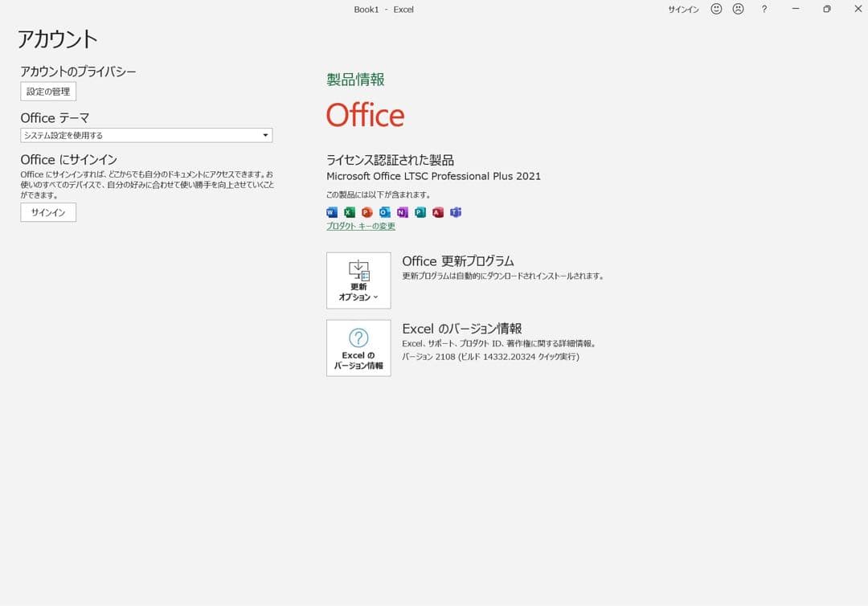868x606 pixels.
Task: Click the Excel のバージョン情報 icon
Action: coord(358,347)
